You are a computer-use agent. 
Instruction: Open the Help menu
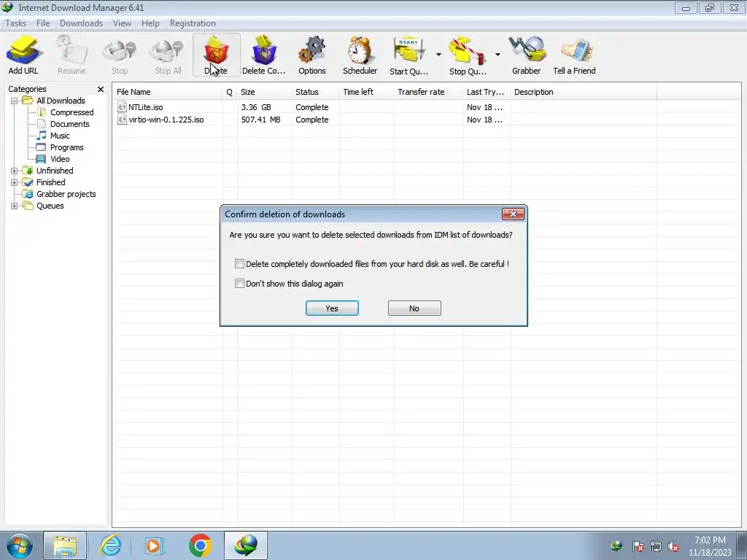150,23
